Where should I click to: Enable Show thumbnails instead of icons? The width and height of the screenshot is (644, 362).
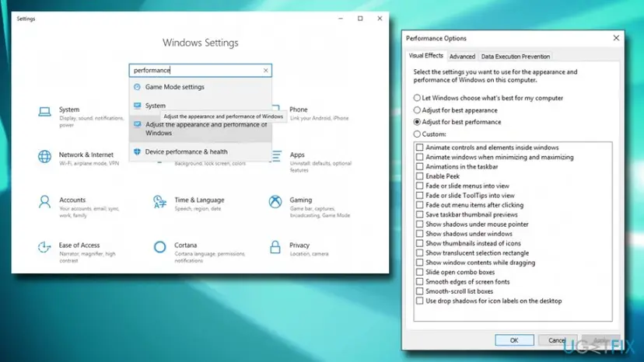(419, 243)
